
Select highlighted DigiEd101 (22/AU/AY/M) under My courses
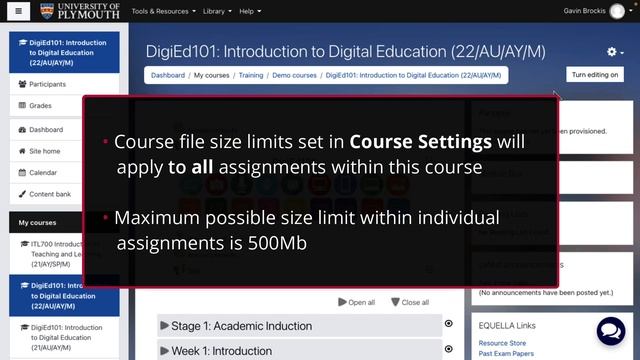[64, 296]
